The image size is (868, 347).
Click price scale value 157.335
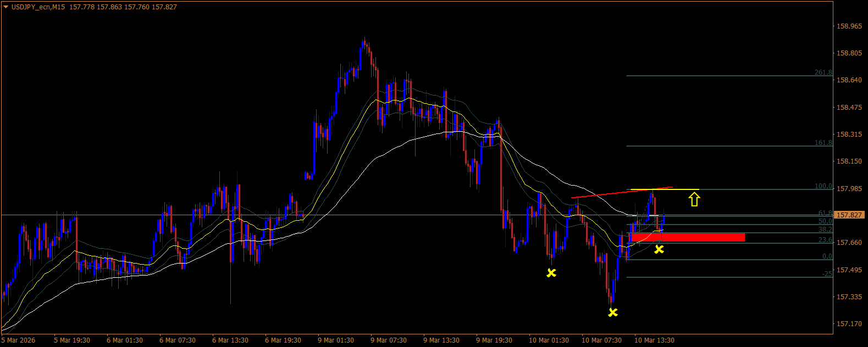click(x=849, y=297)
